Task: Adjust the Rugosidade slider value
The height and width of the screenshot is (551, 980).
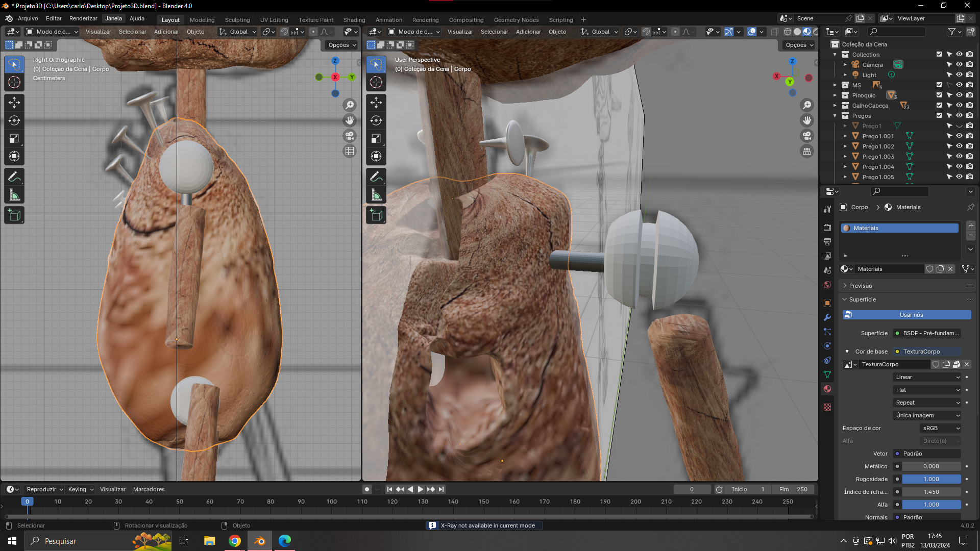Action: (931, 479)
